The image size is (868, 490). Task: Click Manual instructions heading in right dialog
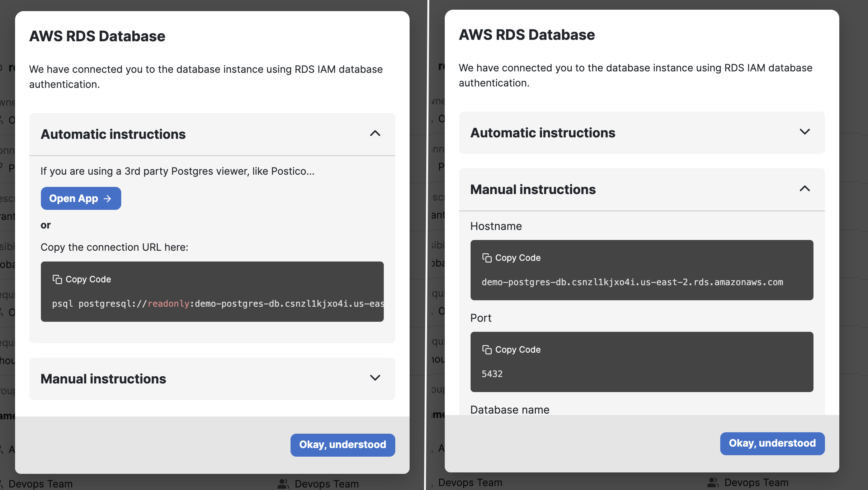click(x=533, y=189)
